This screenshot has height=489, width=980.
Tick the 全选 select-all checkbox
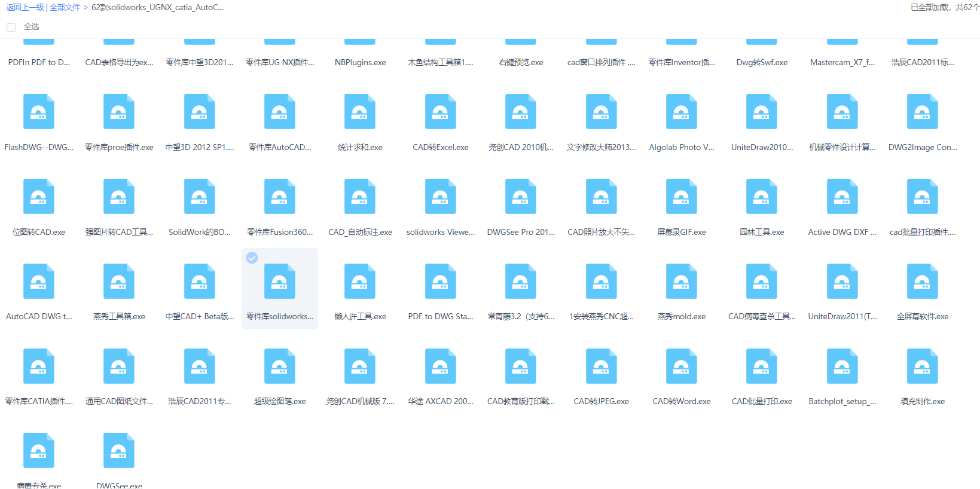(x=11, y=27)
